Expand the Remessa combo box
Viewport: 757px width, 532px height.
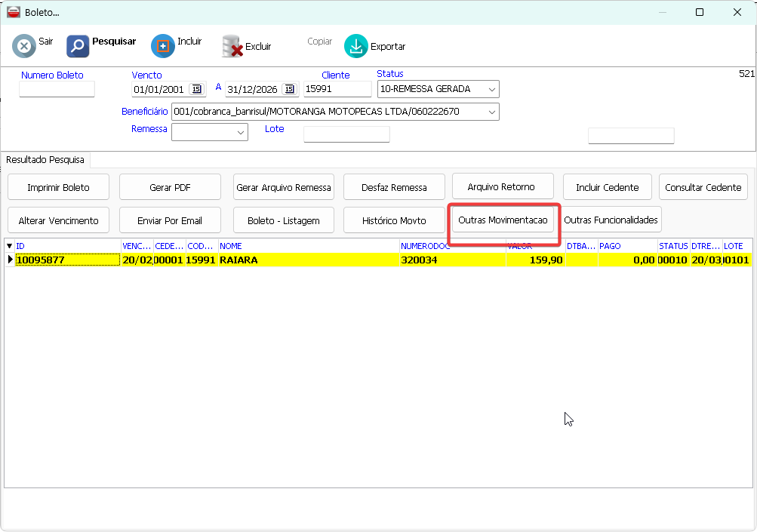pos(241,133)
